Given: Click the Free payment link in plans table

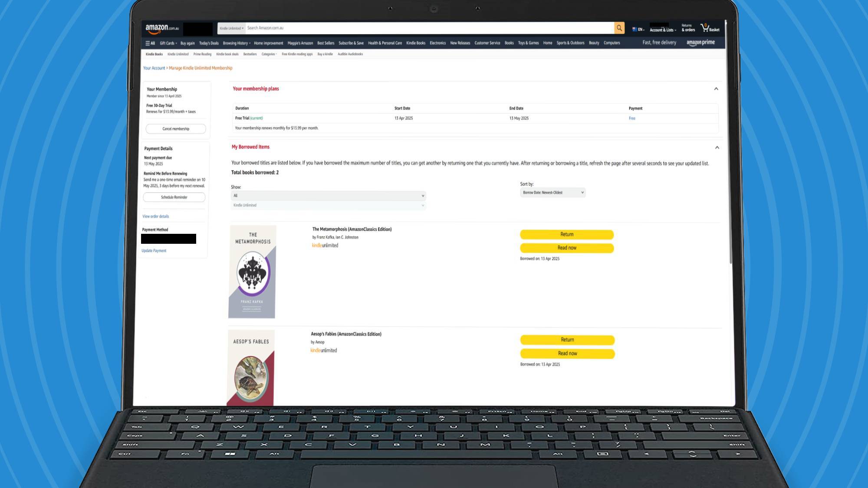Looking at the screenshot, I should pos(632,118).
